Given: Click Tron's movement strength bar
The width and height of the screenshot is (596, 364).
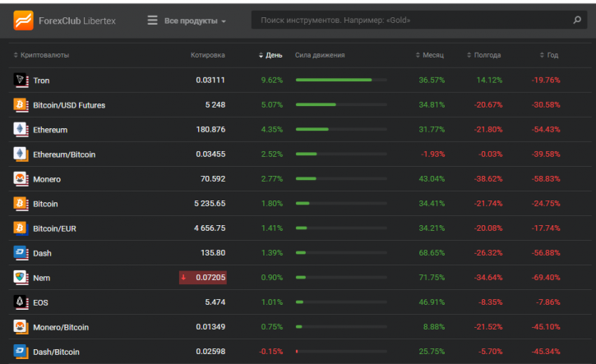Looking at the screenshot, I should point(341,80).
